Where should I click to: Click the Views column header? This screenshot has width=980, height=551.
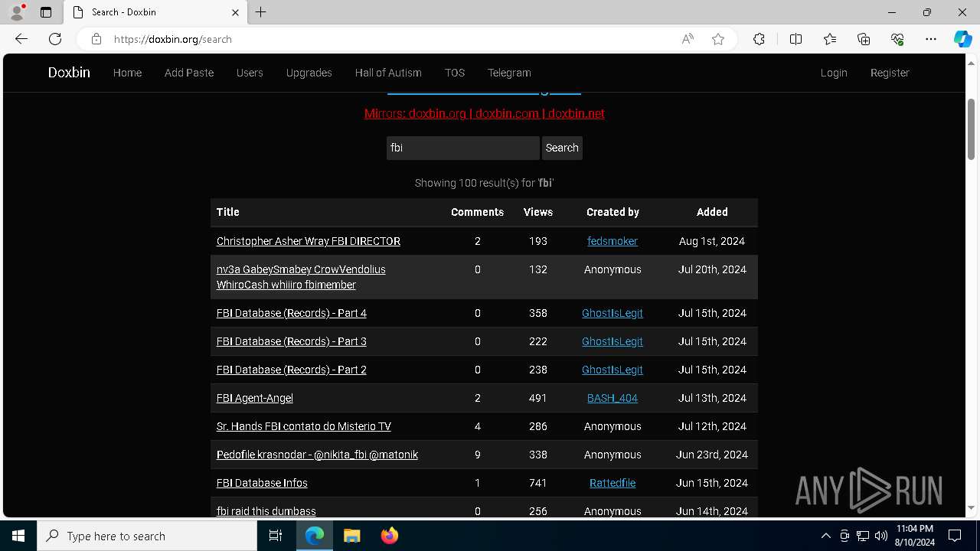pos(538,212)
